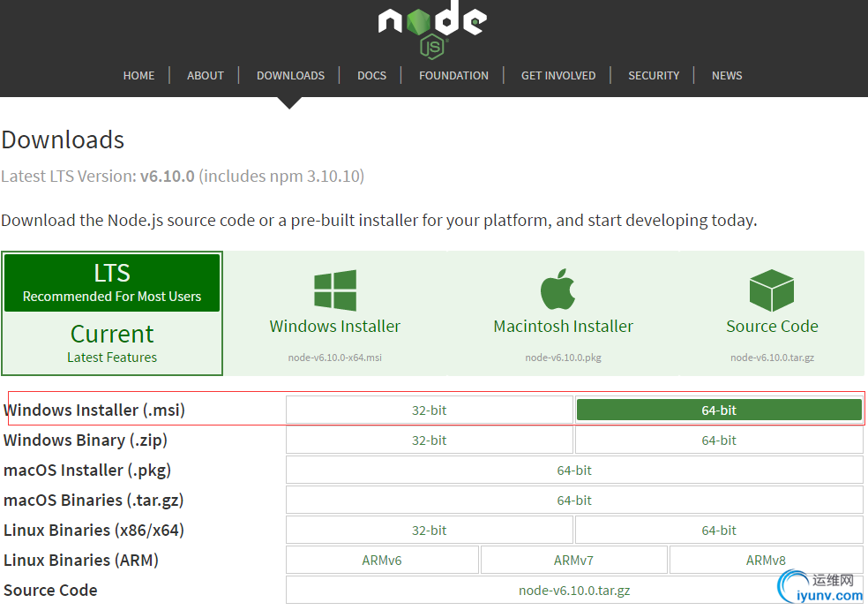Click the Source Code heading link in the banner
Viewport: 868px width, 610px height.
coord(772,327)
